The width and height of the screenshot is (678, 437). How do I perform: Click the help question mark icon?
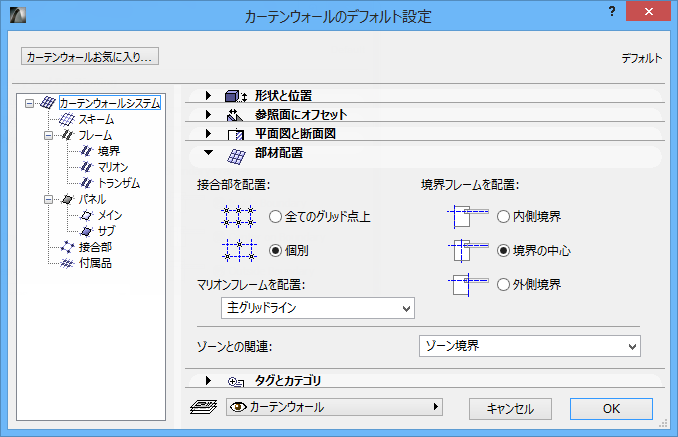[x=612, y=11]
